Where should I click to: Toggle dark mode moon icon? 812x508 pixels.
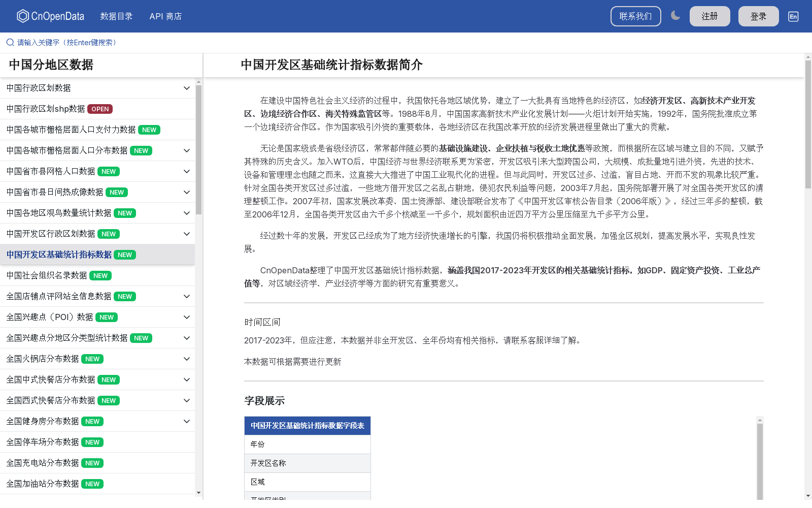coord(675,16)
